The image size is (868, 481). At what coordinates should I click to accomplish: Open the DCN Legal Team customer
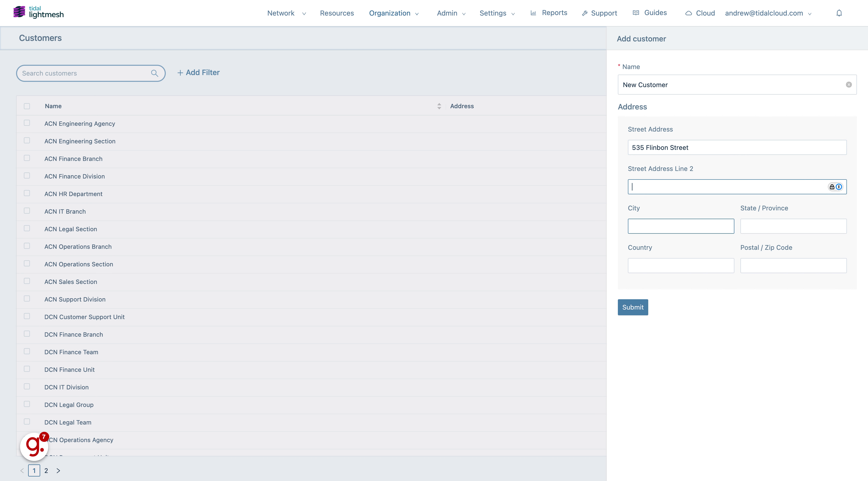click(x=68, y=422)
